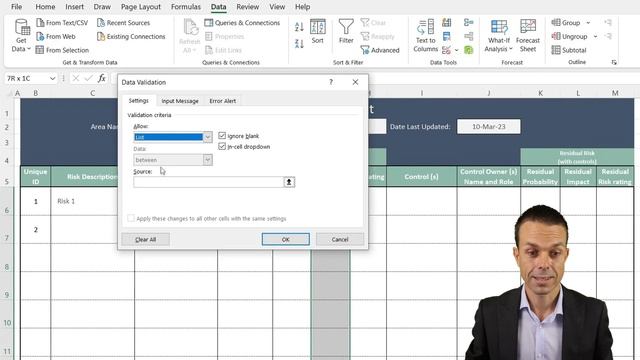Click the Consolidate icon
This screenshot has height=360, width=640.
click(x=469, y=22)
